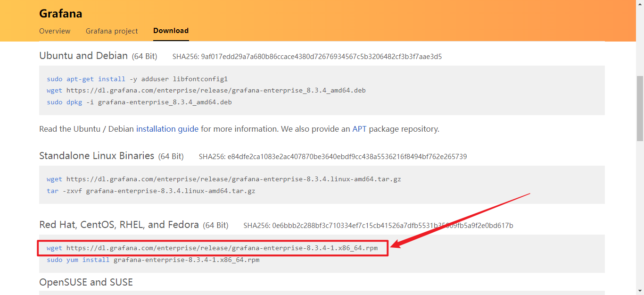Click the Standalone Linux Binaries heading
The width and height of the screenshot is (644, 295).
click(97, 156)
